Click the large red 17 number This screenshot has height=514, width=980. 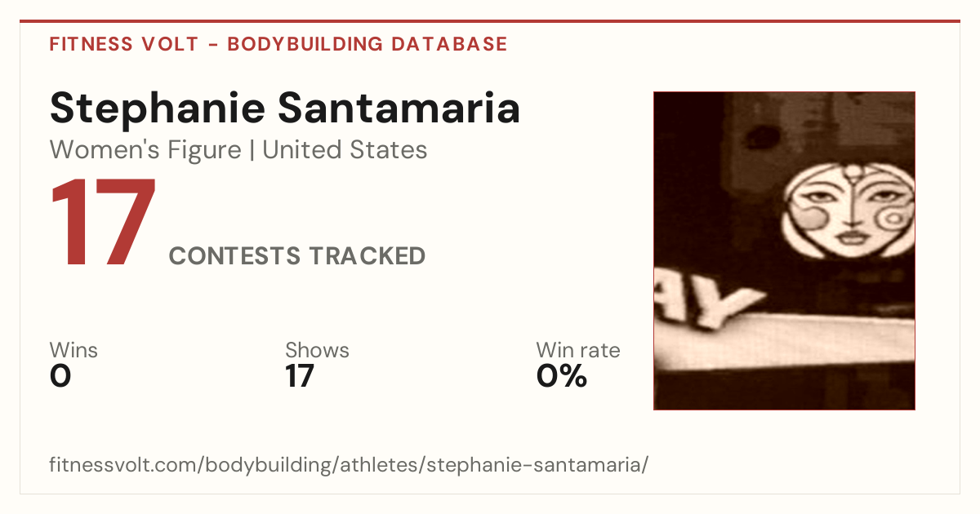(x=104, y=224)
